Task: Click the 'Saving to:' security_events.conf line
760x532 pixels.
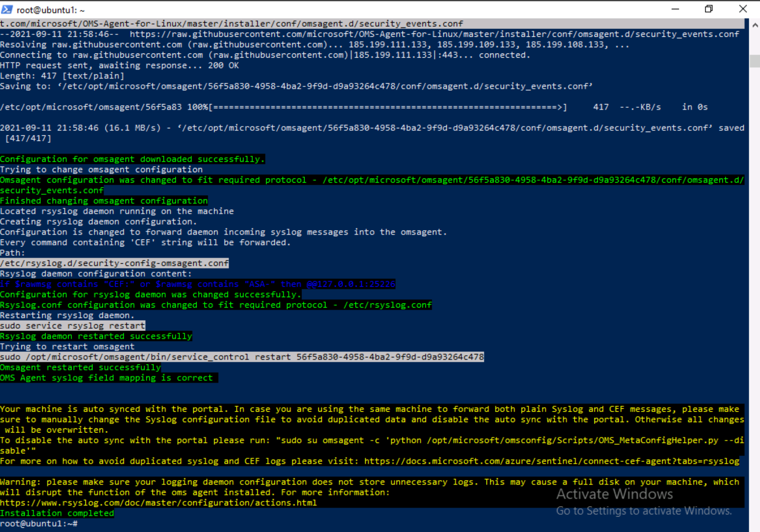Action: pos(297,86)
